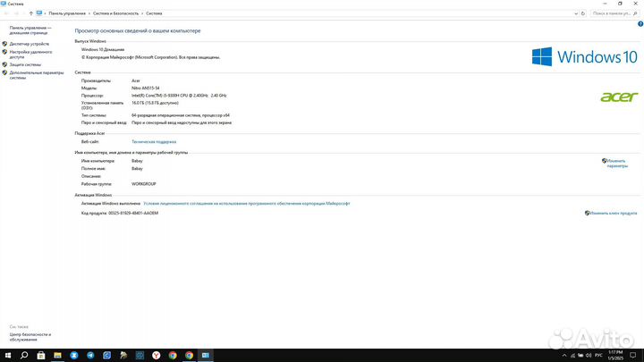Click the shield icon beside Защита системы
Viewport: 644px width, 362px height.
coord(4,64)
